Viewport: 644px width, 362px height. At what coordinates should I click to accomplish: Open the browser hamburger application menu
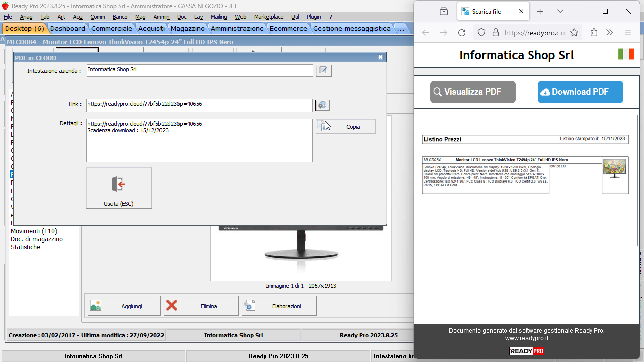coord(628,33)
